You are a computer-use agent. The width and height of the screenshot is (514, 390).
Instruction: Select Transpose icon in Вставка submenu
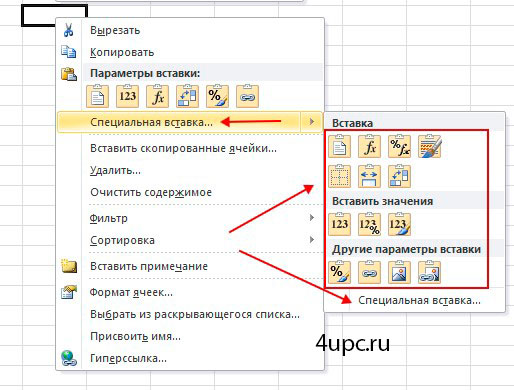399,176
